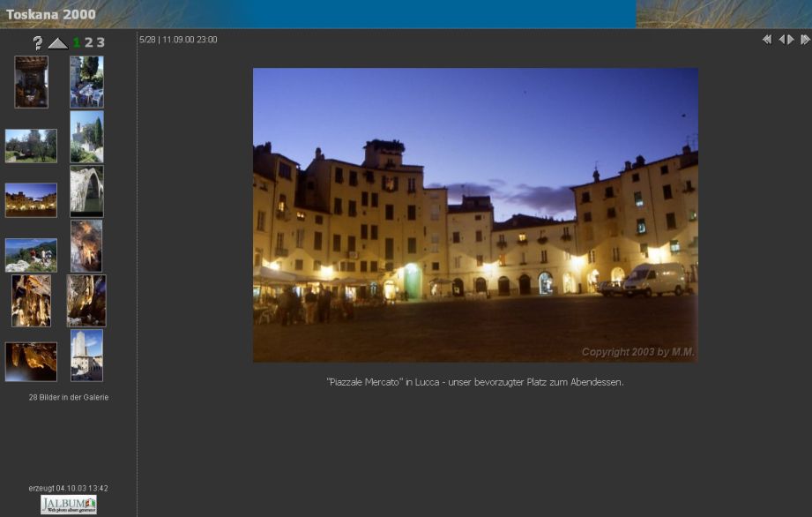Click the large Piazzale Mercato photo
This screenshot has width=812, height=517.
coord(475,214)
